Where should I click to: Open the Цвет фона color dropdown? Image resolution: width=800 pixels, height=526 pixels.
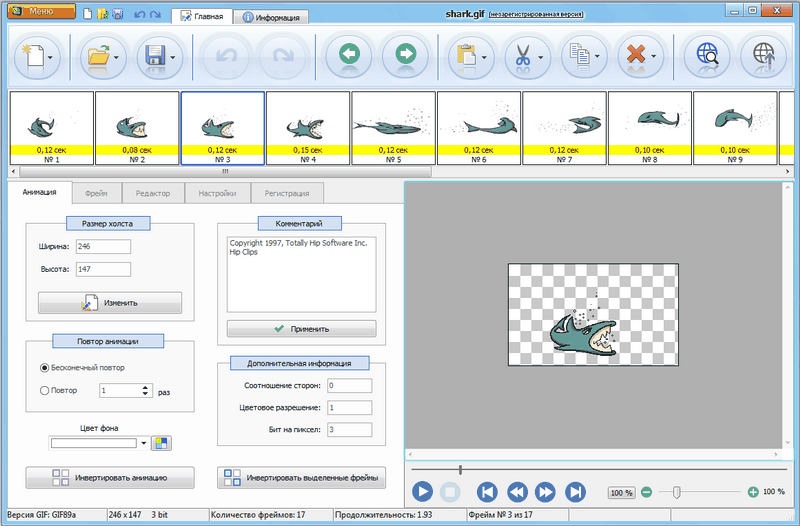click(144, 442)
